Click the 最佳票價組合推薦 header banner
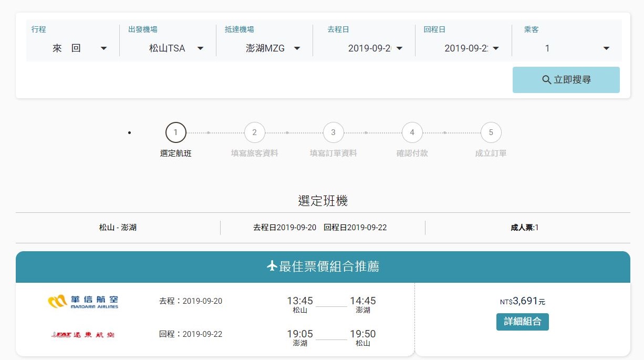 323,267
